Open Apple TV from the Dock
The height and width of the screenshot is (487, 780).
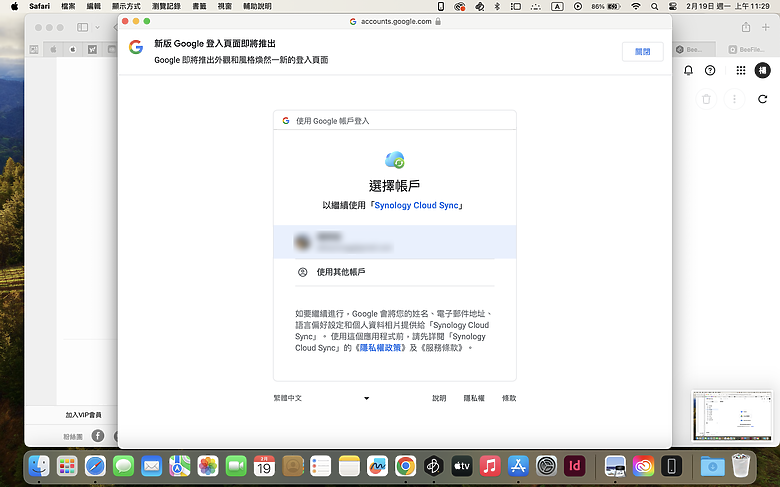(462, 466)
